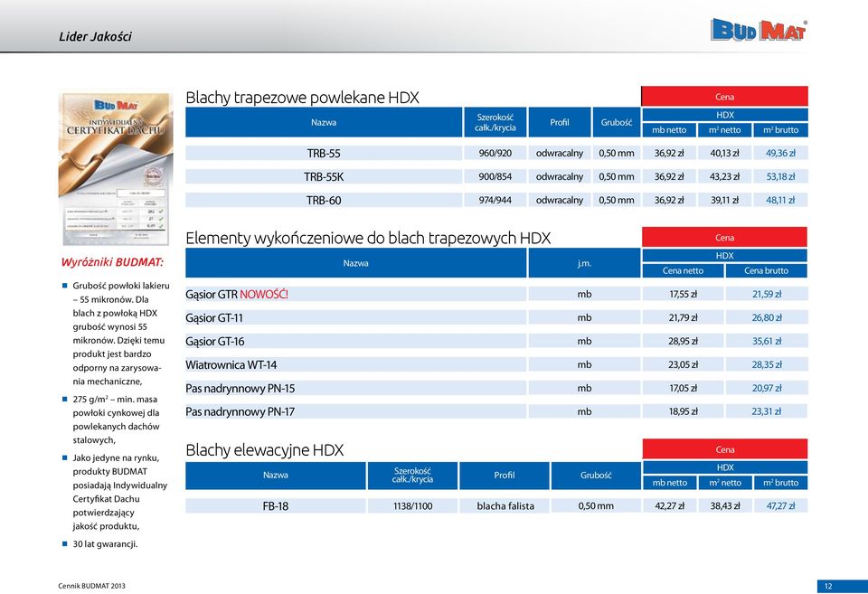Click the TRB-55 product name cell
The width and height of the screenshot is (868, 594).
(x=324, y=154)
